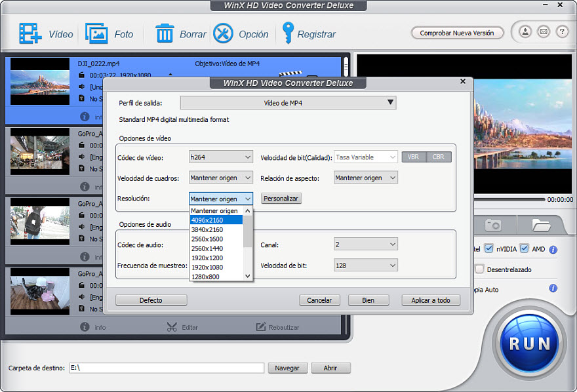Click the Borrar trash icon
Screen dimensions: 577x392
click(165, 33)
